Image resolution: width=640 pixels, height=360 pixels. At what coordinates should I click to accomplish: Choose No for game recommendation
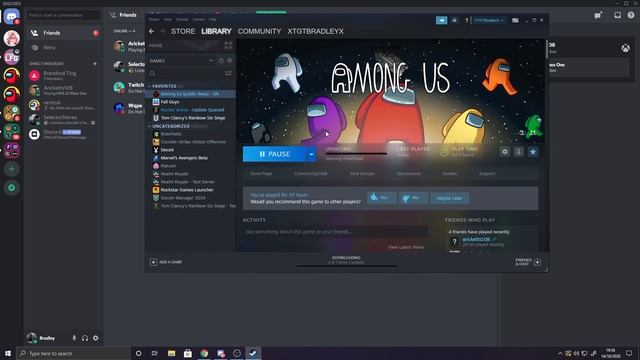tap(413, 198)
